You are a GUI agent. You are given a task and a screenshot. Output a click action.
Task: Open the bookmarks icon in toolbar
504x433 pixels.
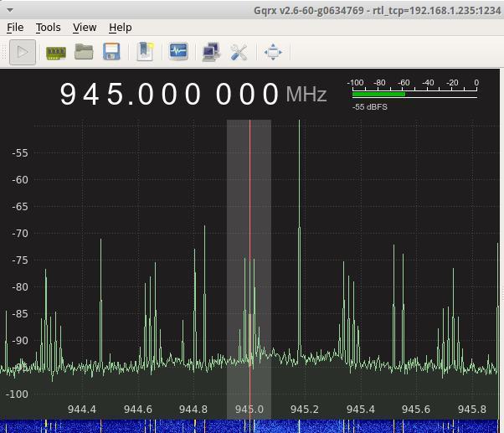click(145, 52)
